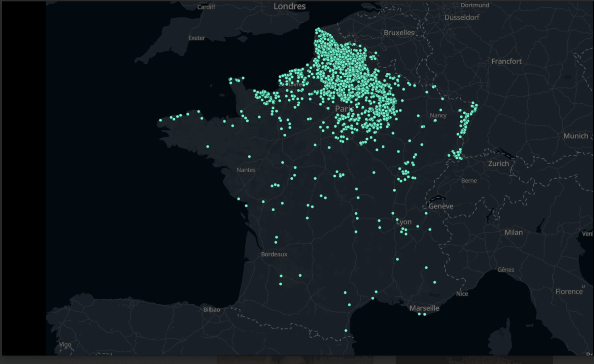The image size is (594, 364).
Task: Click the Nantes city label
Action: (x=246, y=170)
